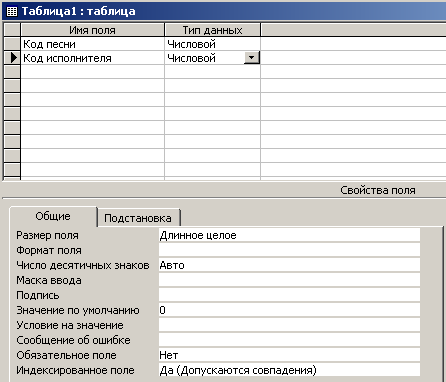
Task: Click the Условие на значение field
Action: (x=289, y=325)
